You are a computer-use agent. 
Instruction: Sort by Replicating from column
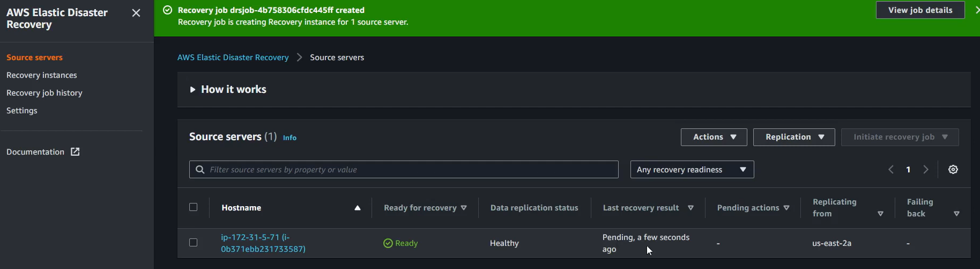(x=848, y=208)
